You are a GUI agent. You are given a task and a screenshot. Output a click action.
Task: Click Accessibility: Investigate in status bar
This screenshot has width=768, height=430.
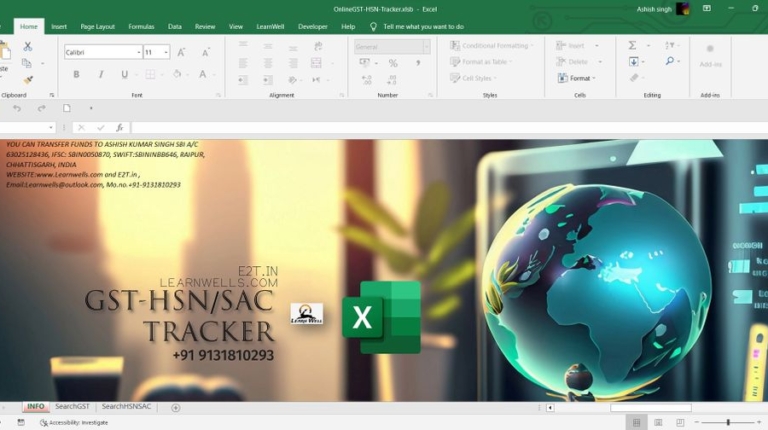(74, 423)
